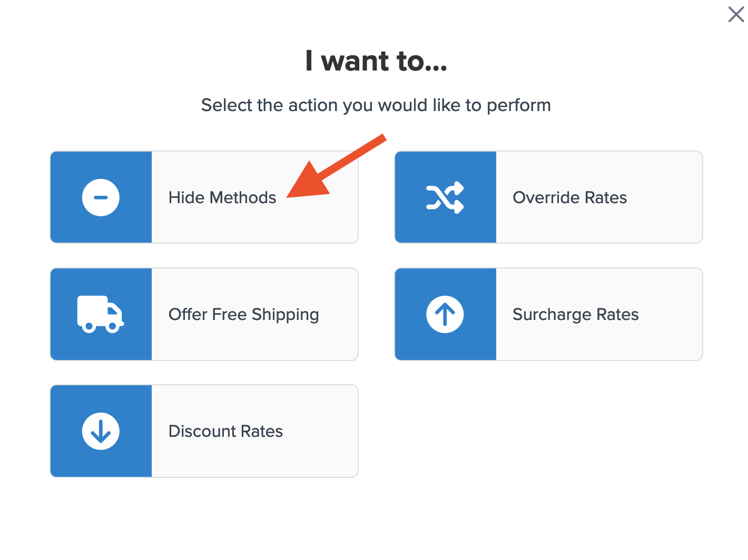The width and height of the screenshot is (748, 560).
Task: Click the minus circle icon for Hide Methods
Action: (101, 197)
